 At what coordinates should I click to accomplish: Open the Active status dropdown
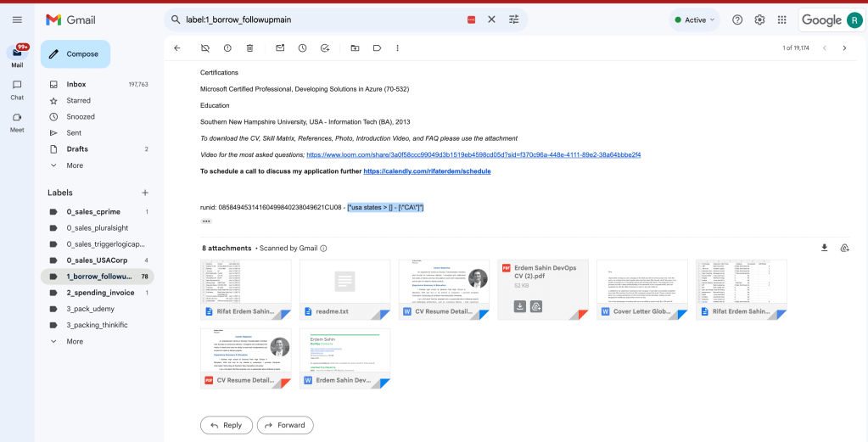pos(694,20)
